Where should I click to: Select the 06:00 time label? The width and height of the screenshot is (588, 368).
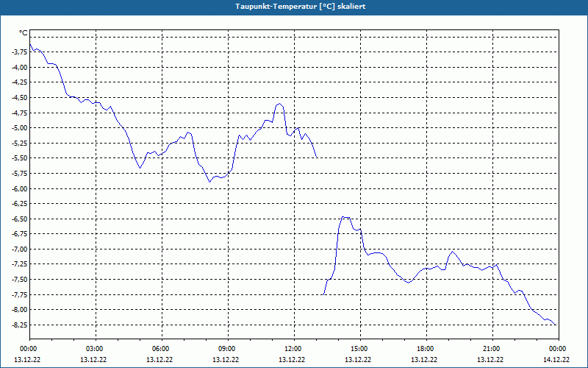pos(162,349)
